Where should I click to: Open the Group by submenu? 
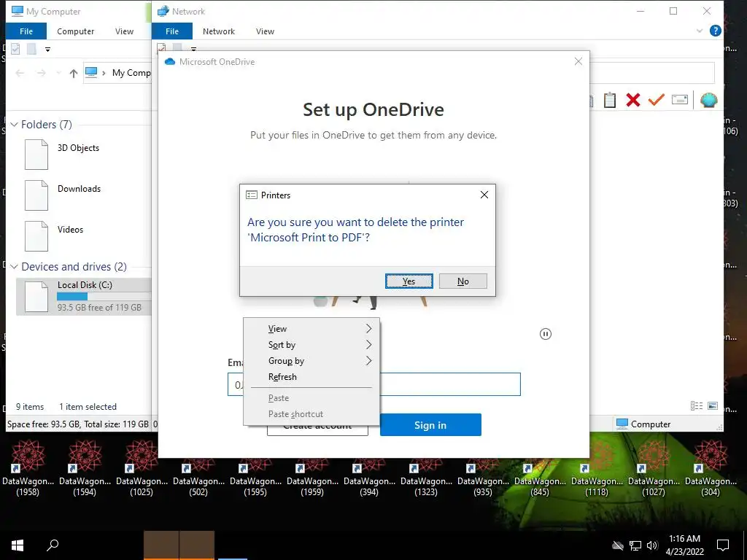(x=311, y=361)
